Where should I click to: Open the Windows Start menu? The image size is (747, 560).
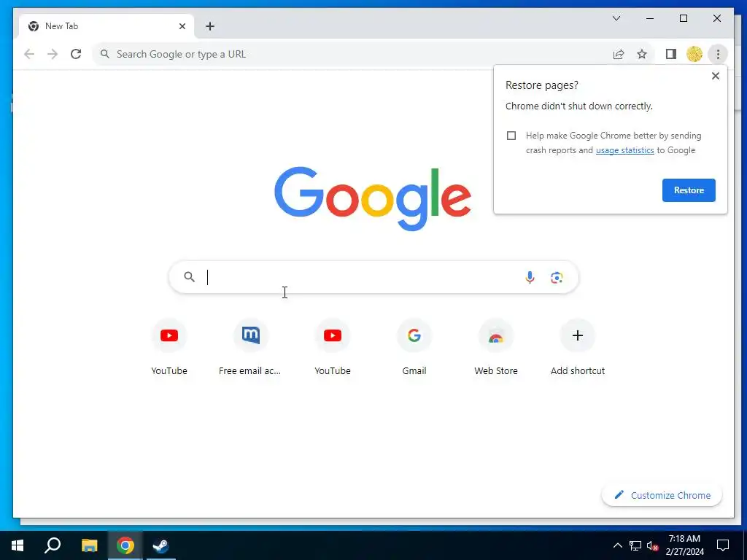[18, 545]
